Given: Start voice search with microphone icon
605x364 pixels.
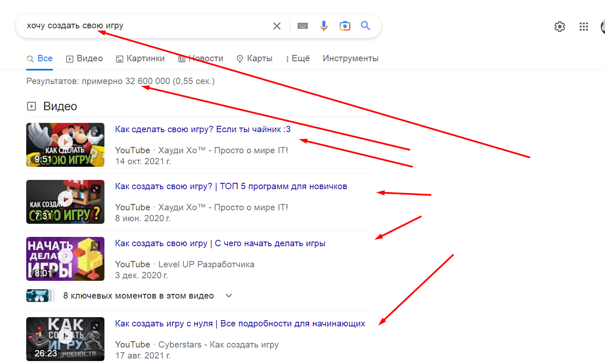Looking at the screenshot, I should [324, 26].
